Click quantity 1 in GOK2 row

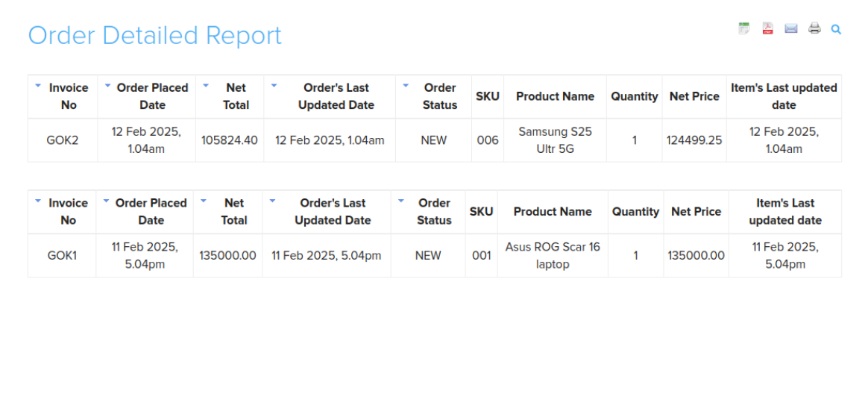tap(635, 140)
